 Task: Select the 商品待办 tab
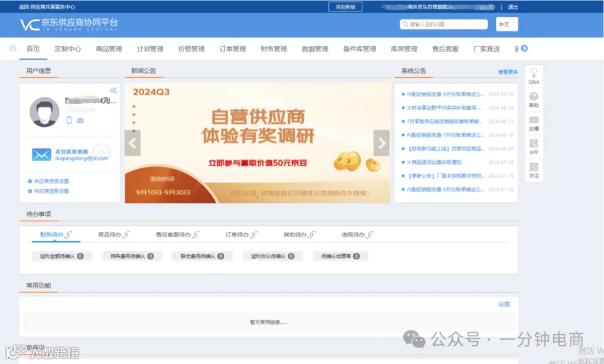113,235
